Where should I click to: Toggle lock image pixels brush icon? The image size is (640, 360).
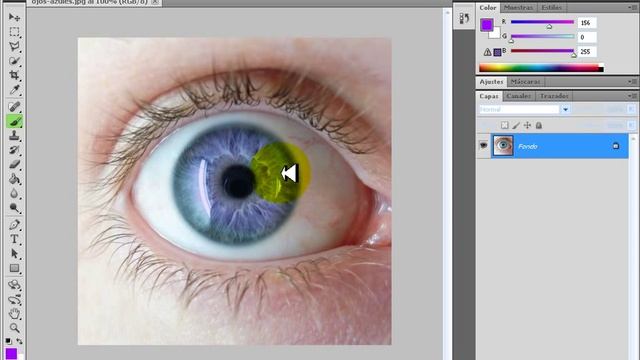[516, 125]
